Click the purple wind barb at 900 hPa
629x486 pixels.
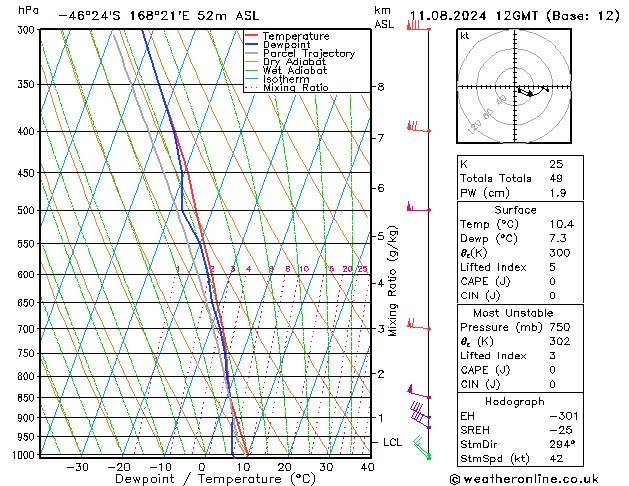tap(420, 412)
